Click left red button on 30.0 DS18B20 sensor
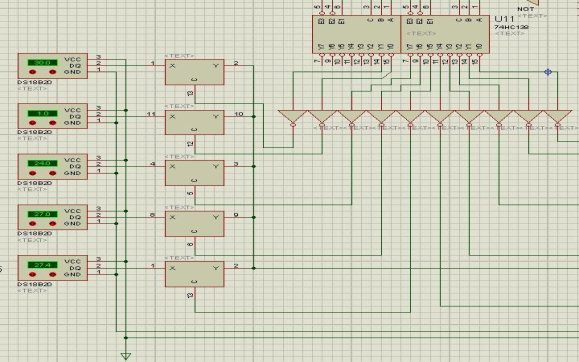 click(32, 72)
